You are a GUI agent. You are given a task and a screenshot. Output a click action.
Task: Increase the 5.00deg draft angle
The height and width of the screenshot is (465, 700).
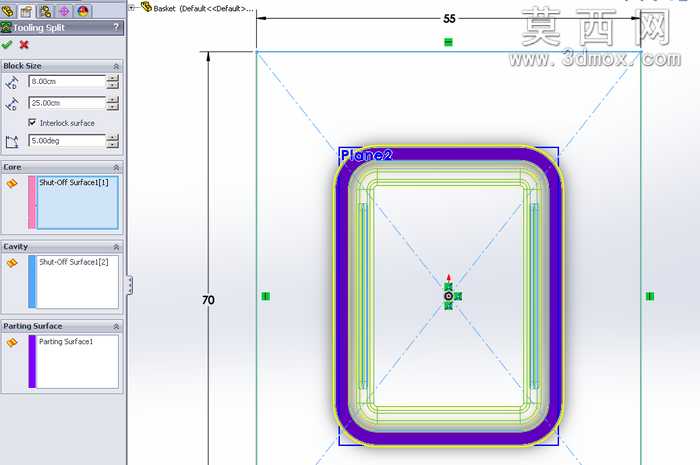tap(113, 137)
